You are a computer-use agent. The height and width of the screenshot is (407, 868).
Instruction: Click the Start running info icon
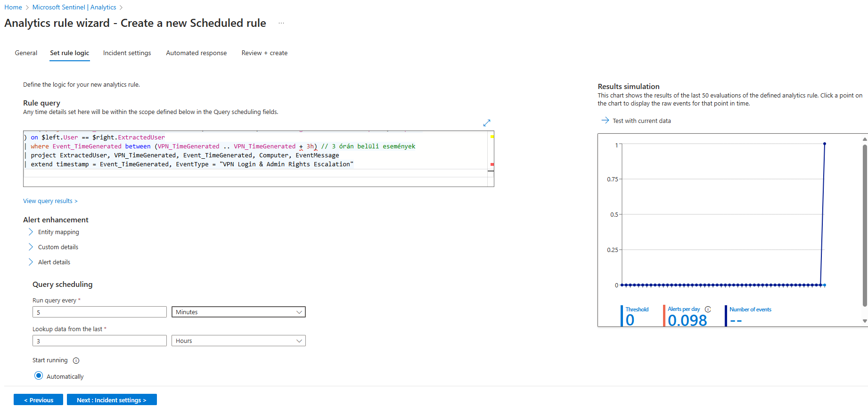coord(76,361)
